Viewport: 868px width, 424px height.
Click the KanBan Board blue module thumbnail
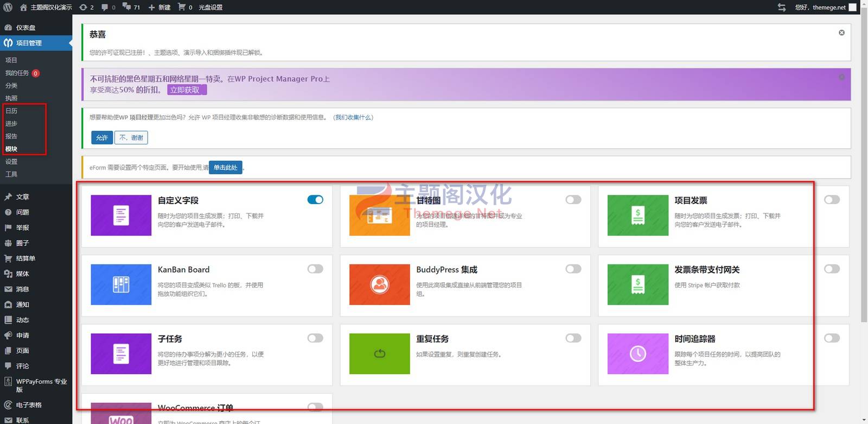[x=121, y=284]
